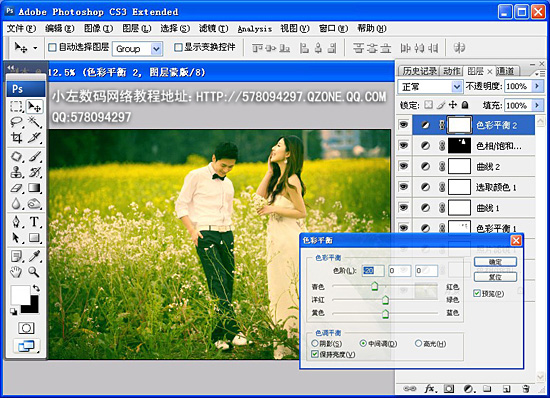The image size is (550, 398).
Task: Select the Magic Wand tool
Action: point(34,122)
